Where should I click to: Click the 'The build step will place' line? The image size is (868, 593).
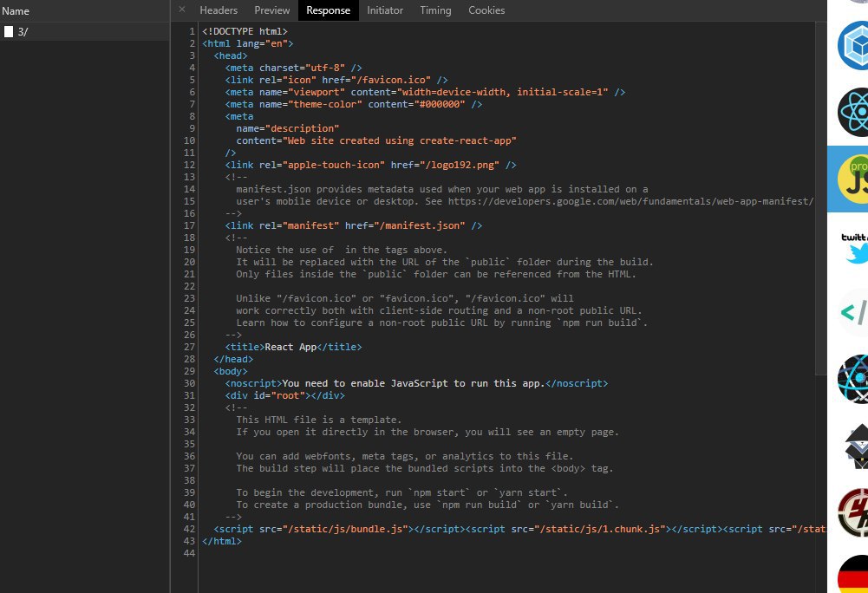click(425, 469)
